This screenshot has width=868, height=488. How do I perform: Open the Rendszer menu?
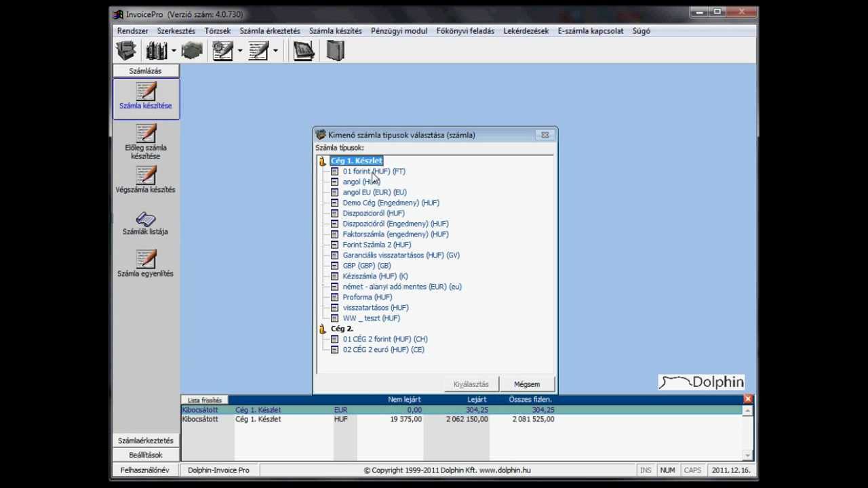pyautogui.click(x=132, y=31)
